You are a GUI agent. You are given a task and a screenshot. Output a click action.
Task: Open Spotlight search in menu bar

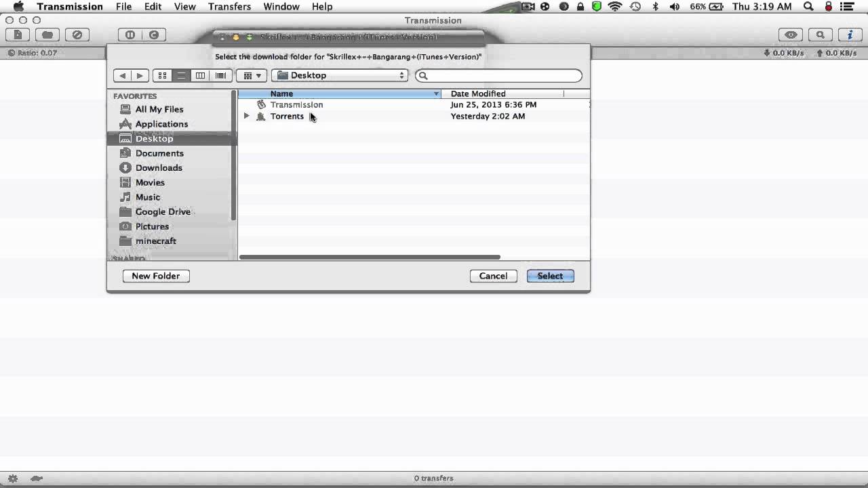point(808,7)
